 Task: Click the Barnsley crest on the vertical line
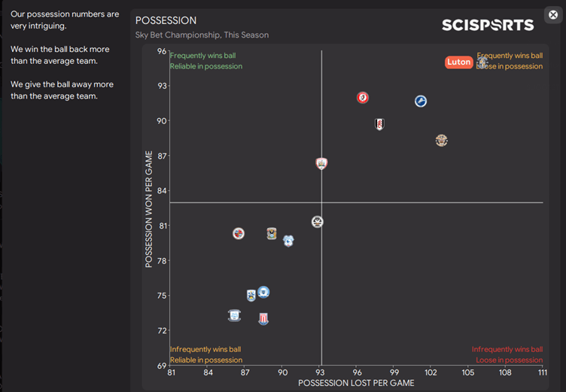(x=321, y=163)
